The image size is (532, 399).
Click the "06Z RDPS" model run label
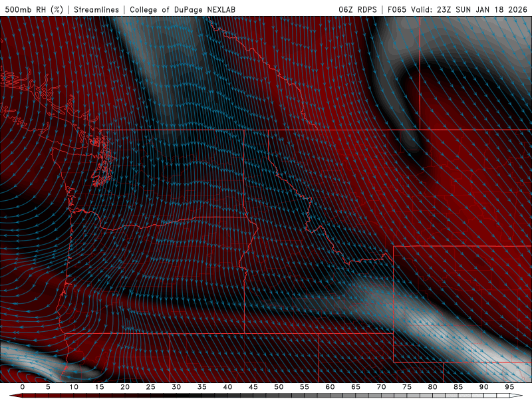coord(358,9)
